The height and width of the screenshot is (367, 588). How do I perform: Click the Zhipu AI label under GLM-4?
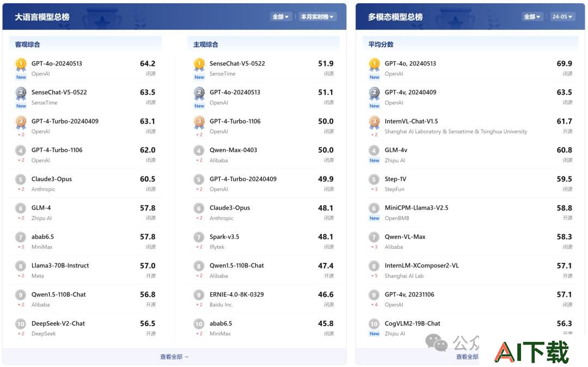click(x=41, y=218)
